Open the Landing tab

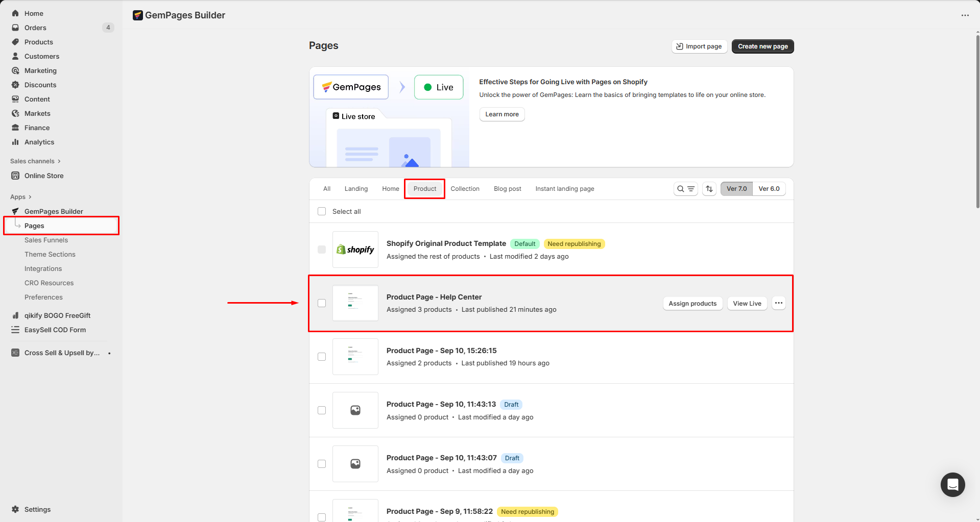point(356,189)
